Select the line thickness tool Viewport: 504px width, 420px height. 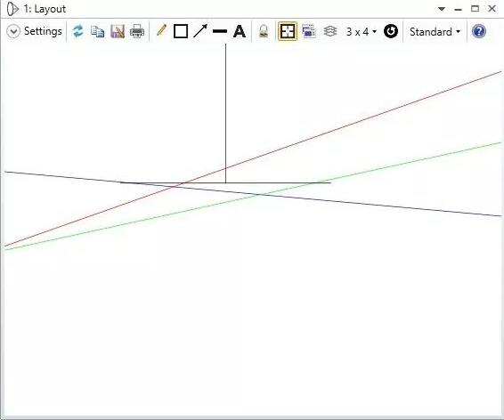(x=220, y=31)
